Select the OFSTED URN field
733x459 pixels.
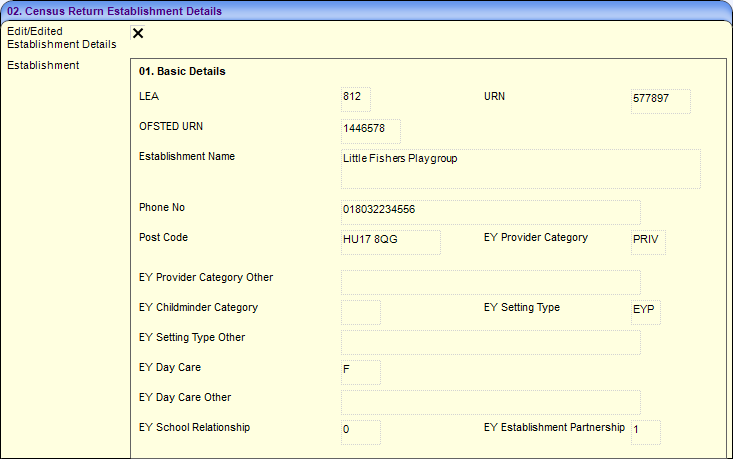tap(370, 130)
